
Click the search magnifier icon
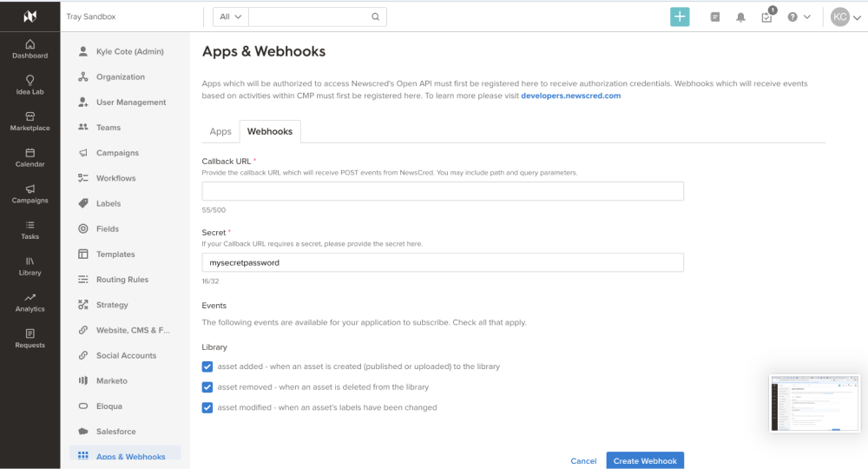pos(375,17)
